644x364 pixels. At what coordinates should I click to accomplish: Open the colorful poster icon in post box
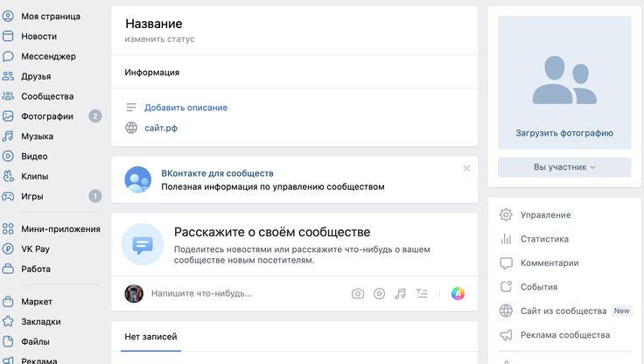pos(458,294)
